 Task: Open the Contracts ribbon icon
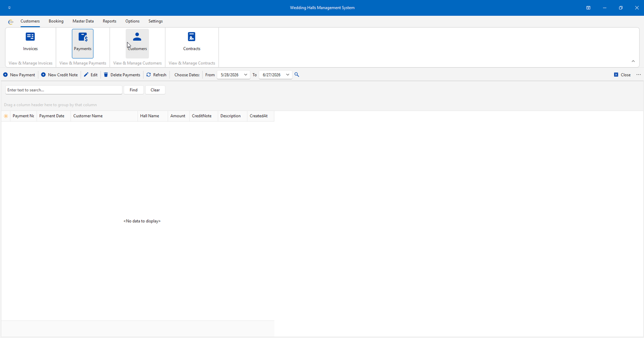point(192,43)
